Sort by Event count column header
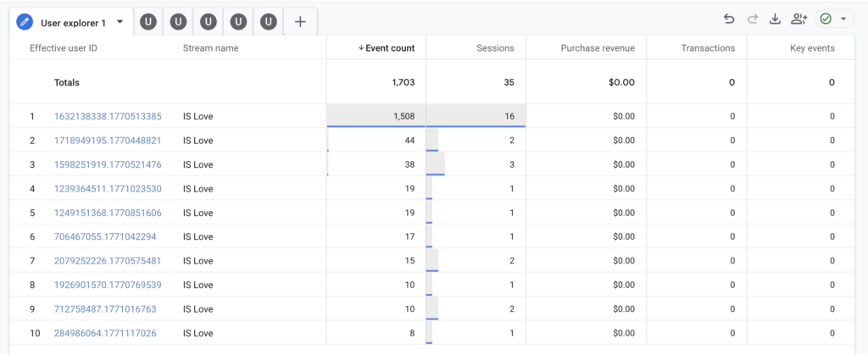Image resolution: width=868 pixels, height=355 pixels. click(x=387, y=48)
